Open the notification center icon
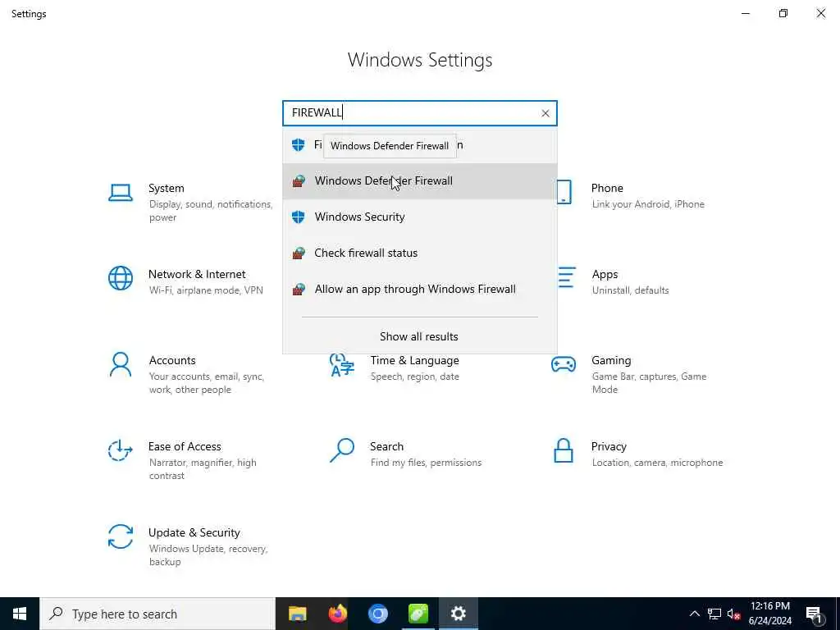The image size is (840, 630). point(814,614)
